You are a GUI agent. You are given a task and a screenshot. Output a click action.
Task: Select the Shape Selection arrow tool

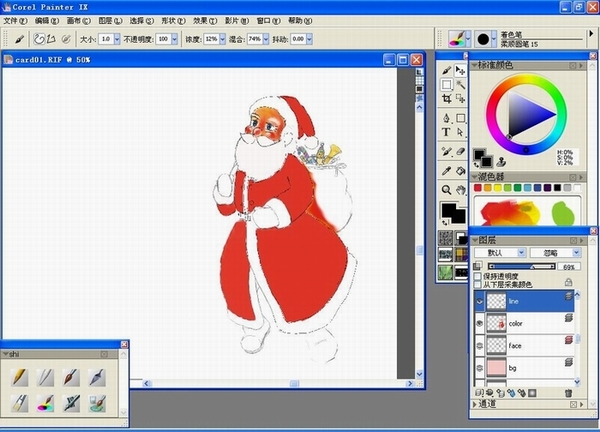pos(460,132)
